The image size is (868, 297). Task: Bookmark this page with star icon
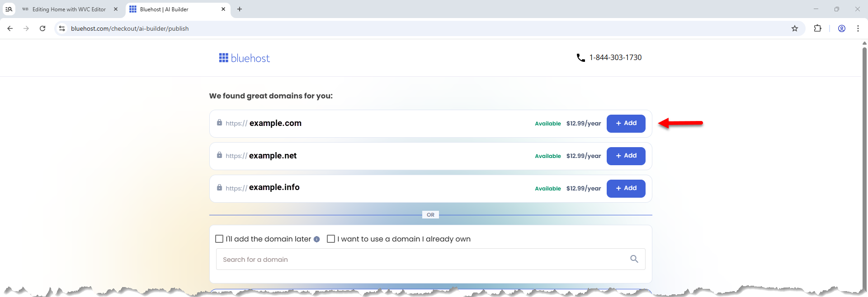[795, 28]
